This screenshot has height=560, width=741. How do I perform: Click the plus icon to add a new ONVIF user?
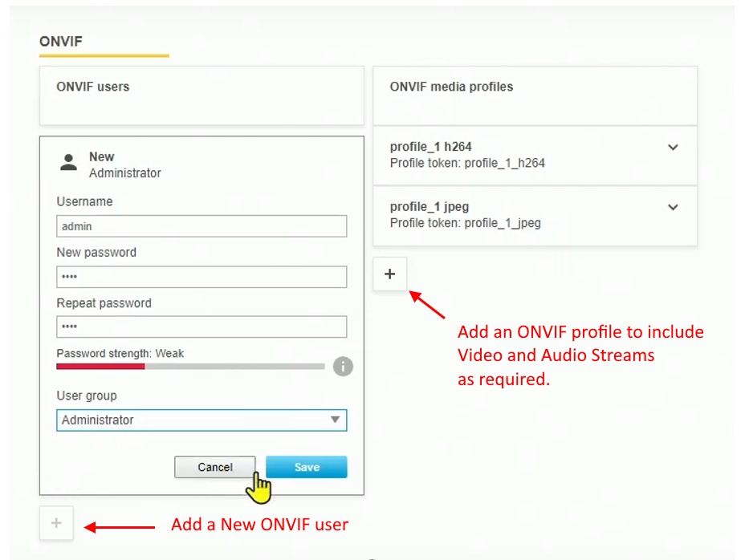click(x=56, y=522)
